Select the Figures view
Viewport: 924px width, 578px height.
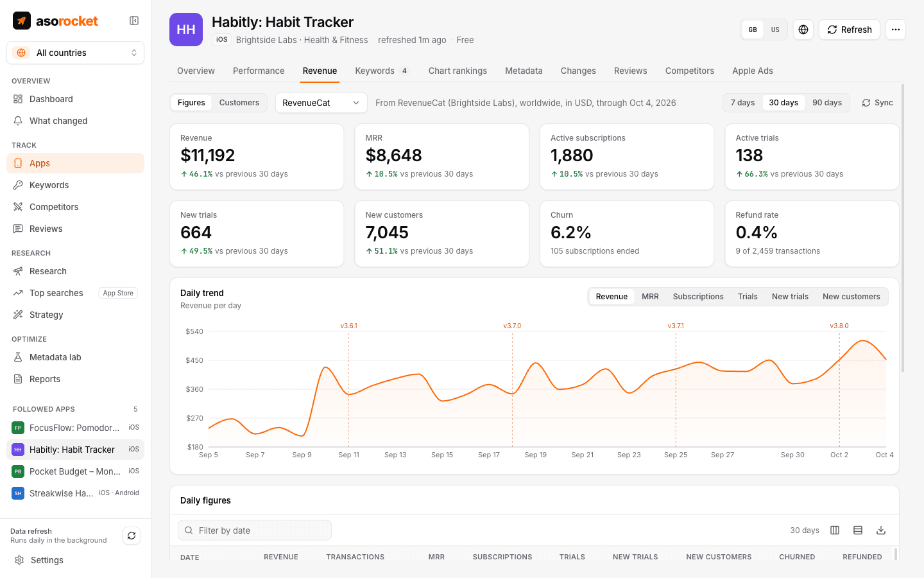coord(191,103)
